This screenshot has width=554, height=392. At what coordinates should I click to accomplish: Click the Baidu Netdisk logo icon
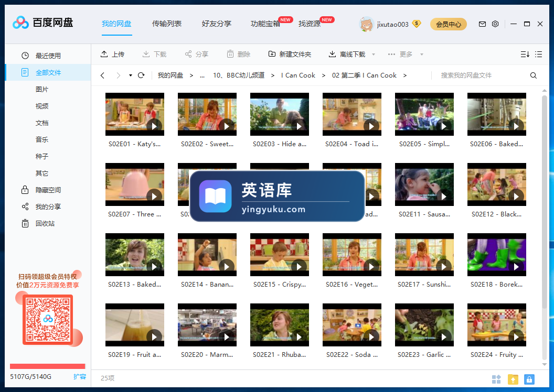coord(20,23)
